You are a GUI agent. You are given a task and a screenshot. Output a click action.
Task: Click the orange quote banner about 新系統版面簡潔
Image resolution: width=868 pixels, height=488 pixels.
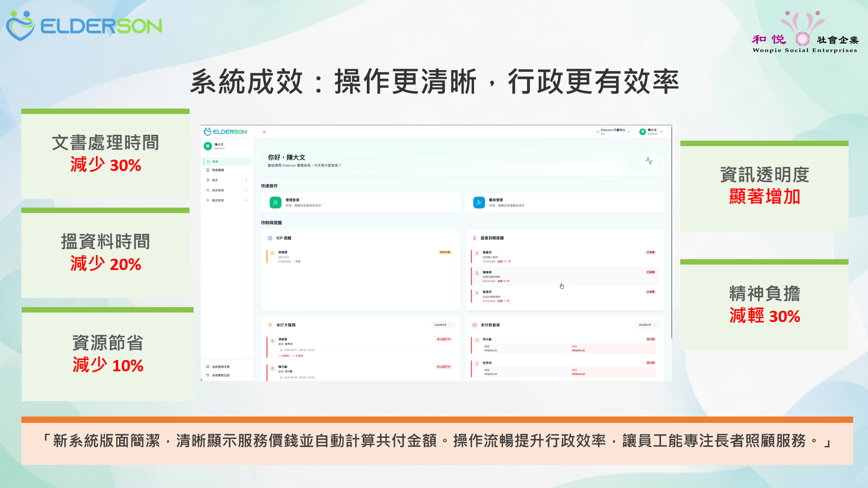pyautogui.click(x=437, y=441)
